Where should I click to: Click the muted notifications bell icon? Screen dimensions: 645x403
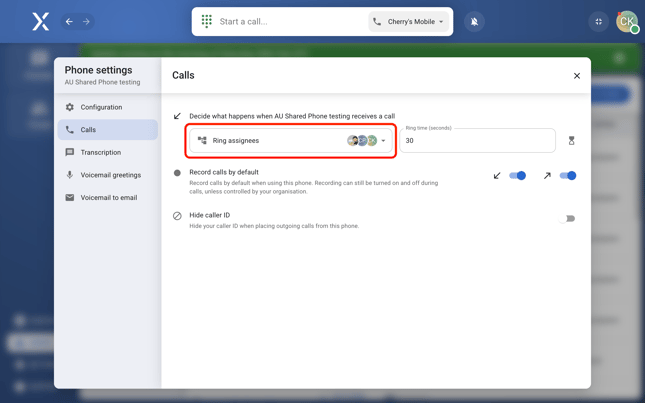[474, 21]
